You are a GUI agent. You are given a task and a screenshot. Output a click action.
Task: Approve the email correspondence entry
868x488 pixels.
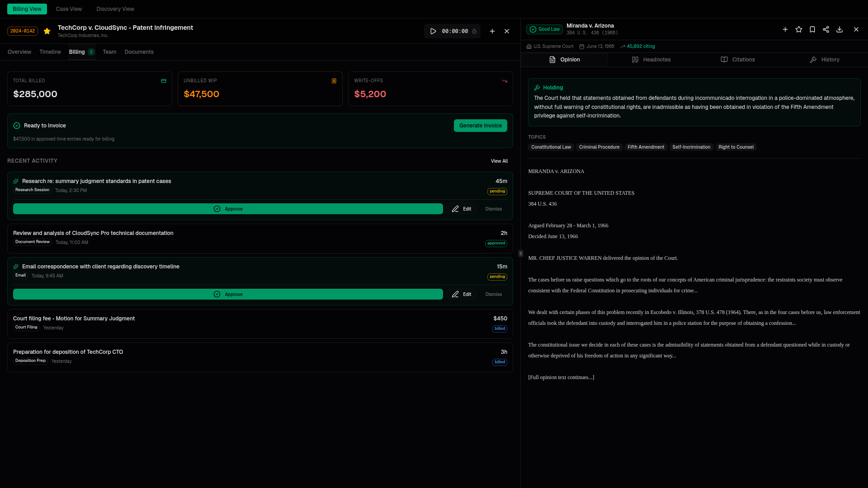click(228, 294)
